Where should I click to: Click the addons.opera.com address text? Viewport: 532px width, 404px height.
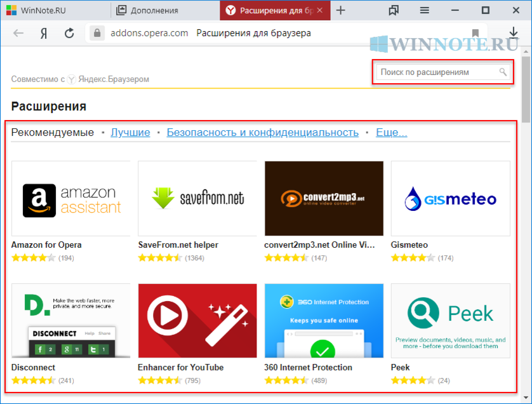149,33
